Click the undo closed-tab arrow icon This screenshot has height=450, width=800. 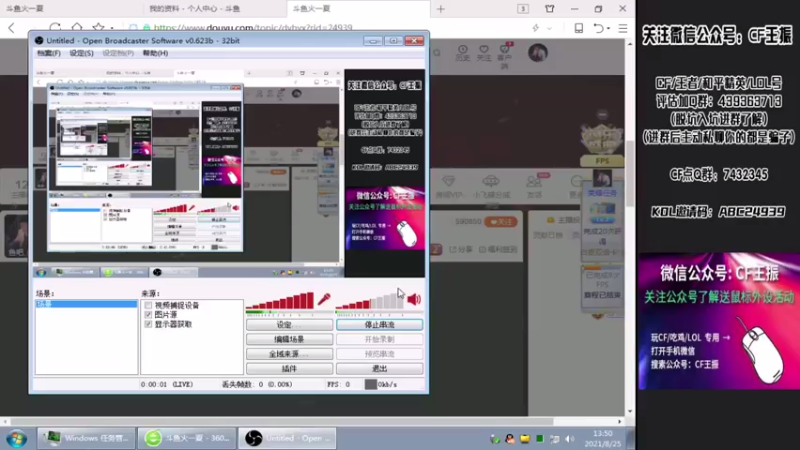598,28
